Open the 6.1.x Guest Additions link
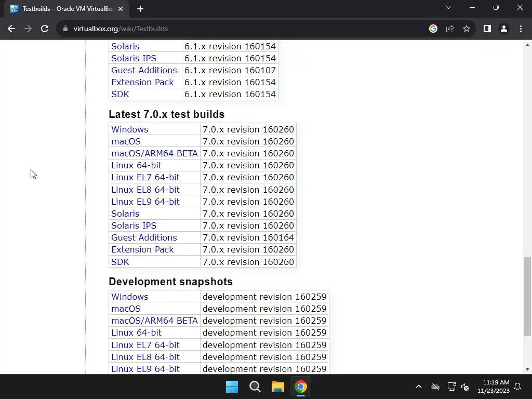This screenshot has width=532, height=399. pyautogui.click(x=144, y=70)
